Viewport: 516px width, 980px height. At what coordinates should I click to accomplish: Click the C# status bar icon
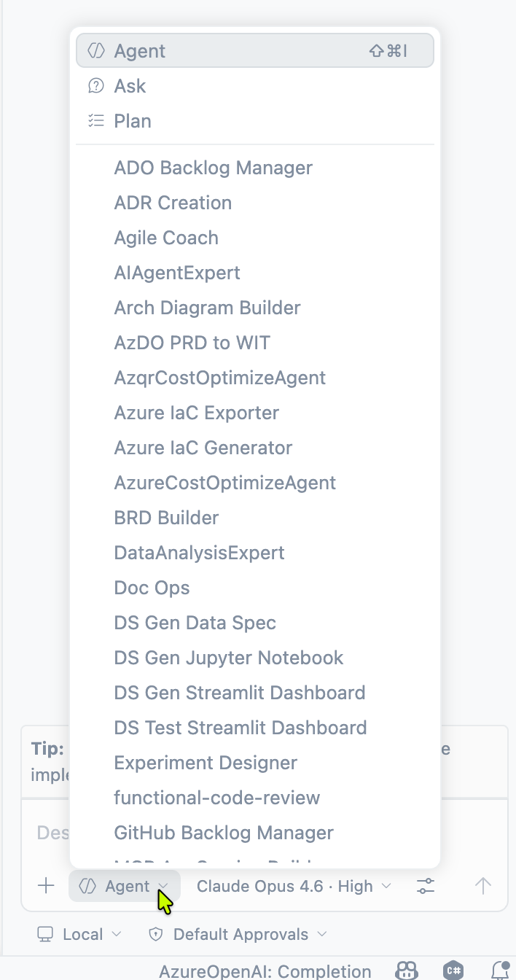454,971
